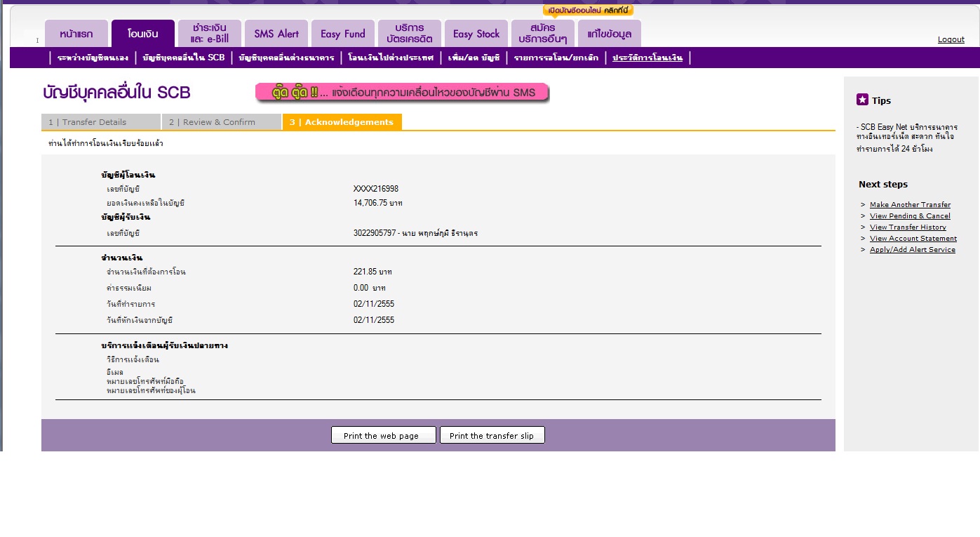
Task: Open the หน้าแรก home tab
Action: 76,34
